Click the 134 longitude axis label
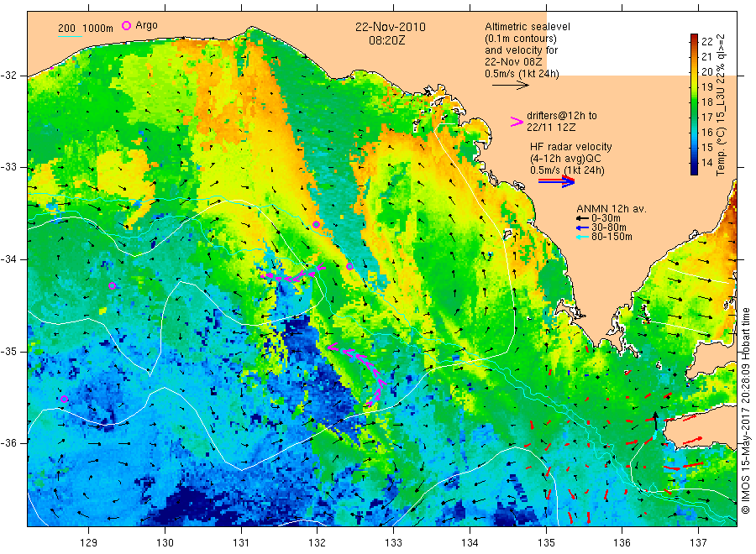 tap(470, 543)
